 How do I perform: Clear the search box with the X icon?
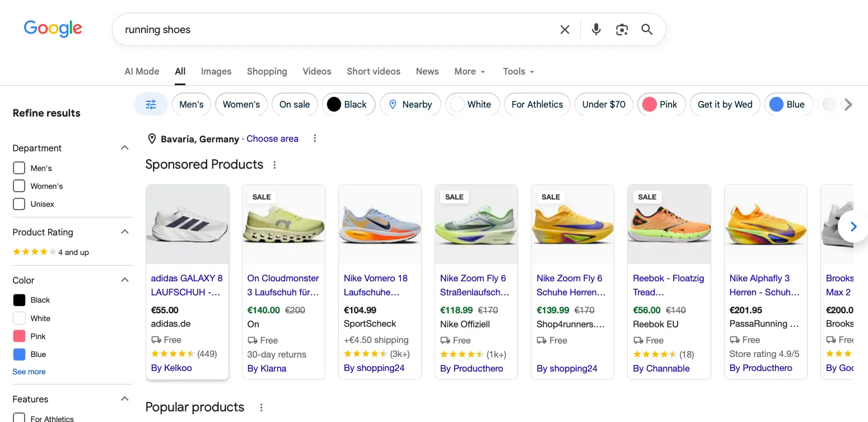[565, 30]
